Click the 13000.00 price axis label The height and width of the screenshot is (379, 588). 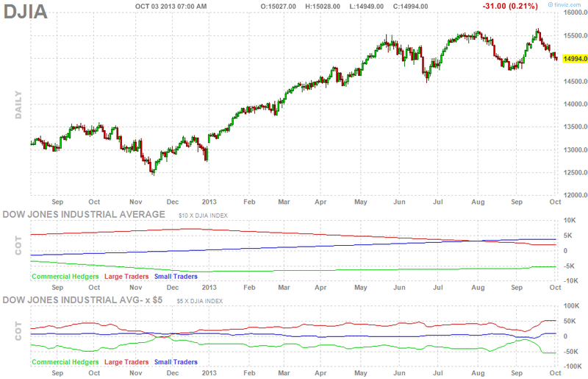(x=576, y=150)
